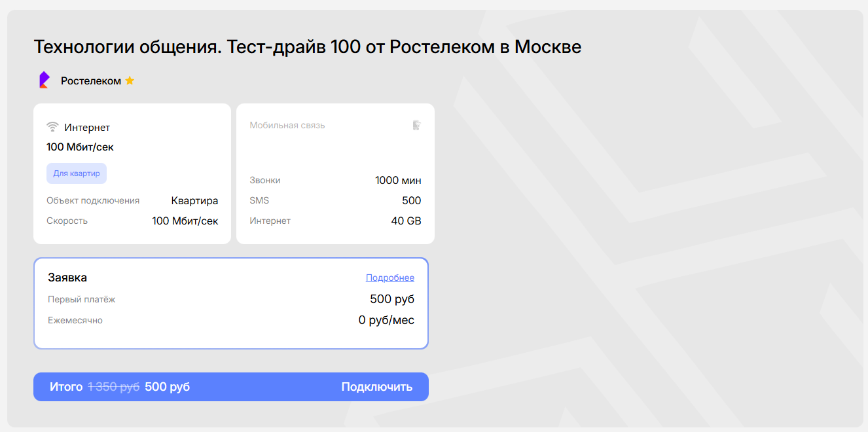Click the 1000 мин calls value

click(398, 181)
